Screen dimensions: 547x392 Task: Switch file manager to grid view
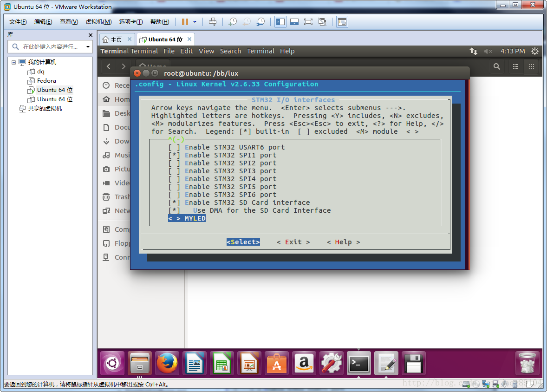532,66
